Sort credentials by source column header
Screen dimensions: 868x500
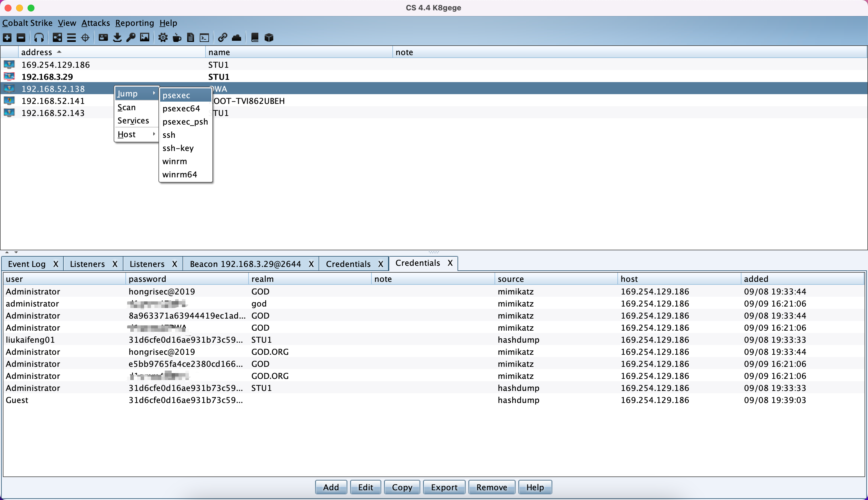tap(556, 279)
